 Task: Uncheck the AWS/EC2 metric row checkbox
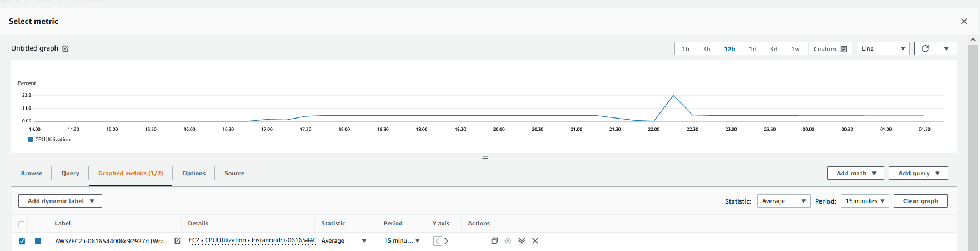[22, 241]
